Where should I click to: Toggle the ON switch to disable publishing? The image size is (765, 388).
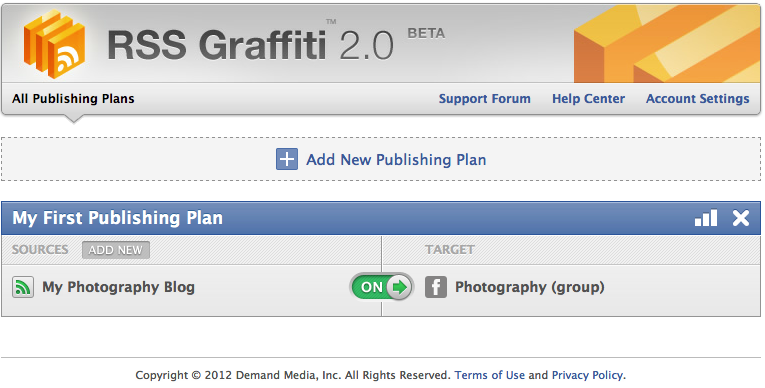coord(382,287)
